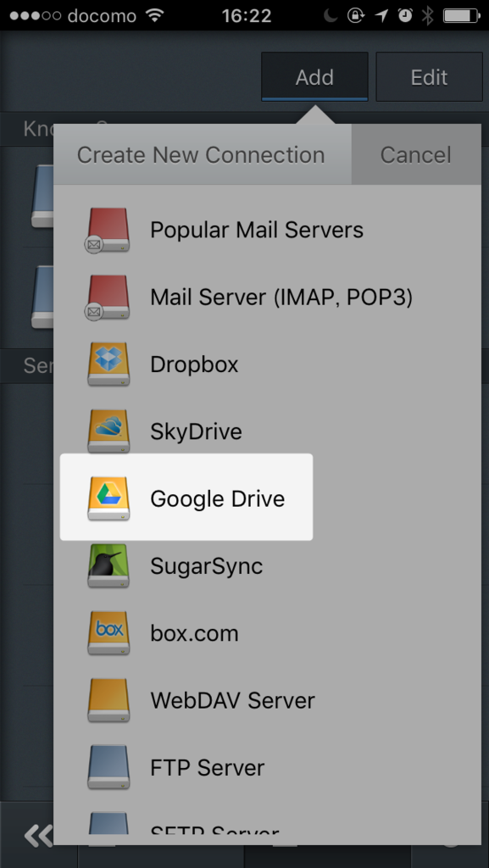Screen dimensions: 489x868
Task: Tap the Edit button
Action: (430, 77)
